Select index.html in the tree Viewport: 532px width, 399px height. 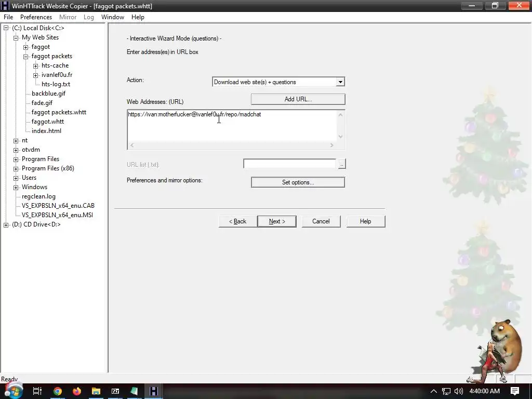coord(46,131)
